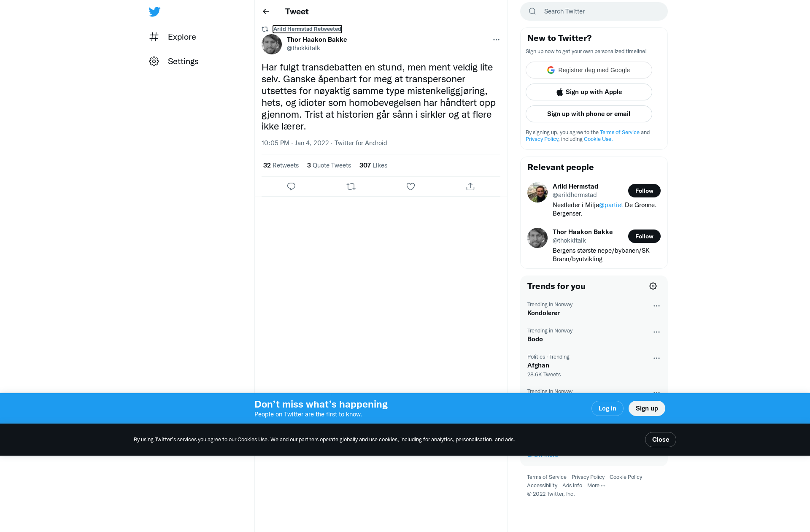This screenshot has height=532, width=810.
Task: Open Thor Haakon Bakke's tweet avatar
Action: [272, 44]
